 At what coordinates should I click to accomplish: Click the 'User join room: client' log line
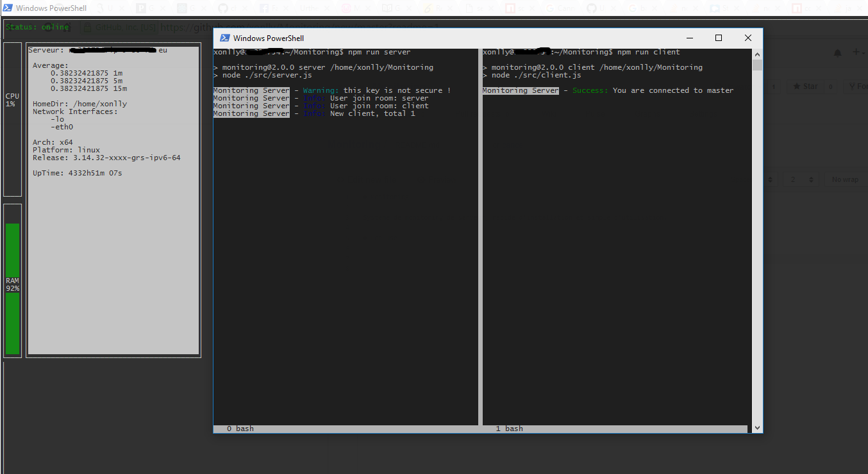coord(380,106)
